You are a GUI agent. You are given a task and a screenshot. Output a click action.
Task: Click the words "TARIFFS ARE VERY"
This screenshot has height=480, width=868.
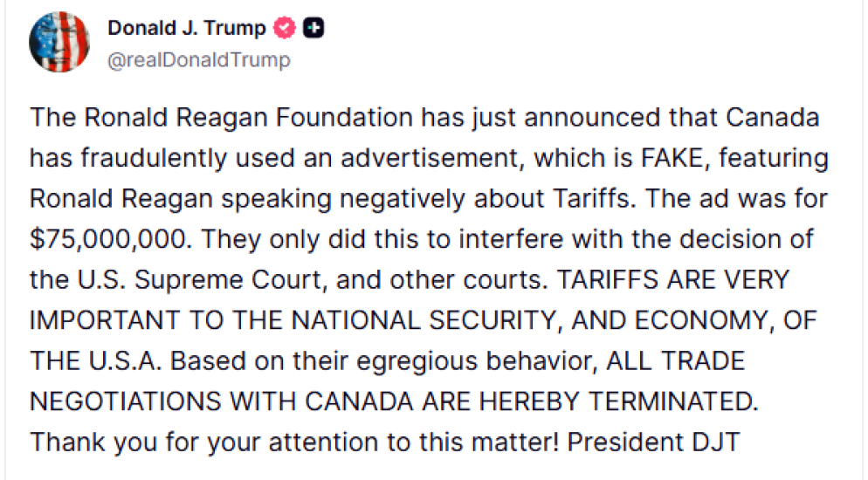point(672,280)
